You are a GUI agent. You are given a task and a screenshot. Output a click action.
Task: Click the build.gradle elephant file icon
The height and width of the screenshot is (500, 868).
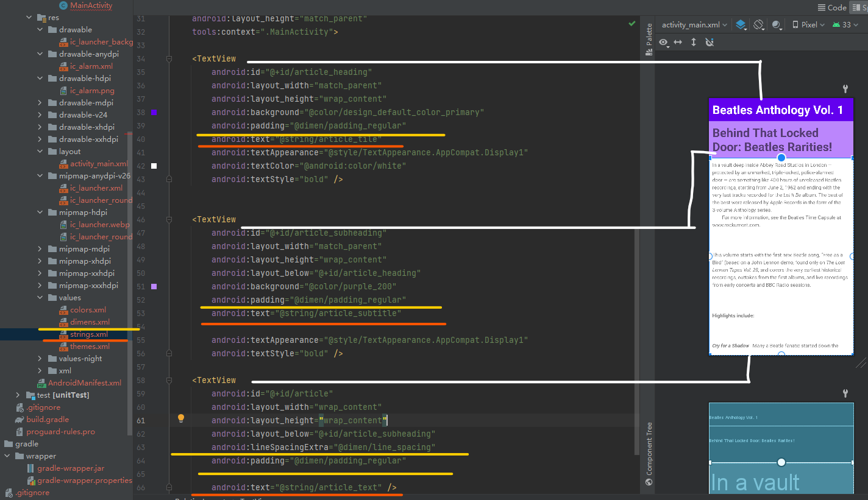click(20, 420)
